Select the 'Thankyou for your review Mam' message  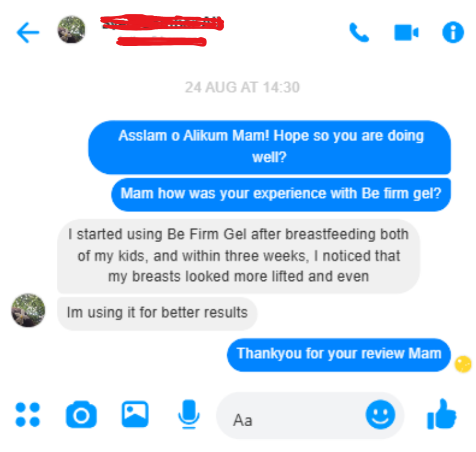(339, 354)
